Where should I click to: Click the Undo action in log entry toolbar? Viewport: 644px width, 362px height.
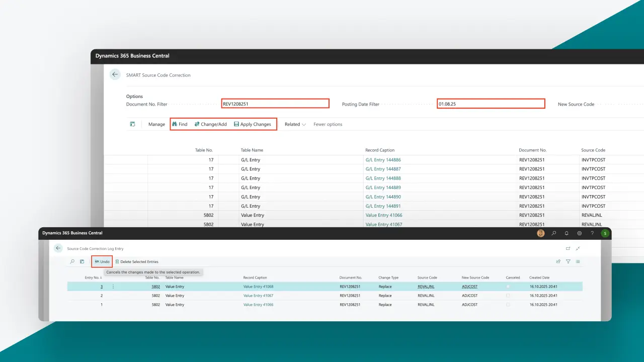102,261
